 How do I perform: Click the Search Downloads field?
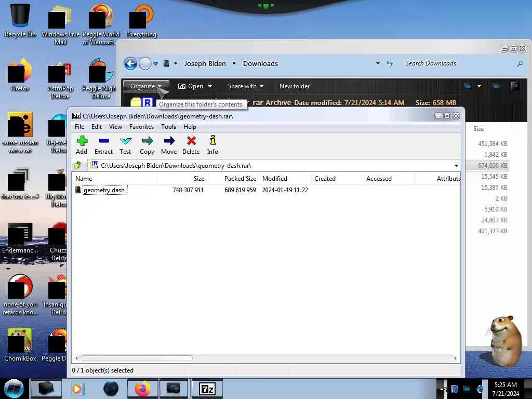[x=458, y=63]
